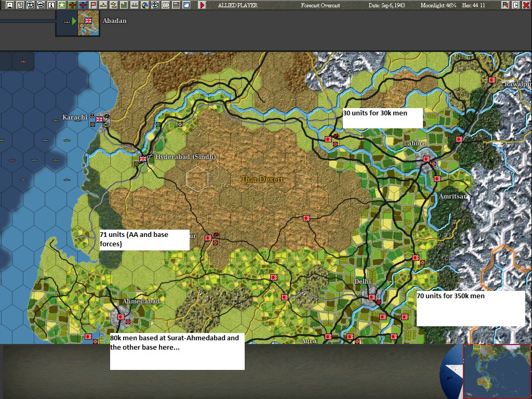Image resolution: width=532 pixels, height=399 pixels.
Task: Select the Japanese base beside Agra label
Action: 328,337
